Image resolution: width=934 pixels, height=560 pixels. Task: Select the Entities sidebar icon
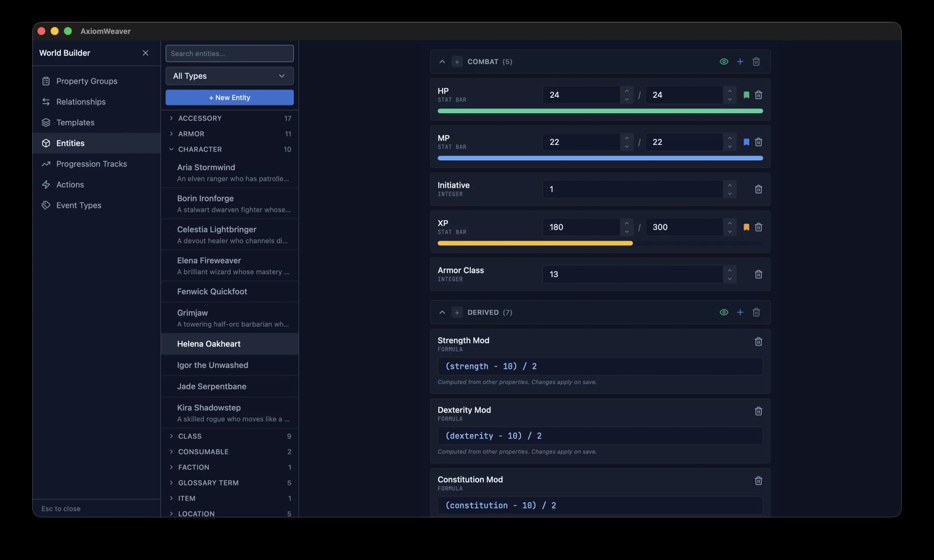[x=46, y=143]
